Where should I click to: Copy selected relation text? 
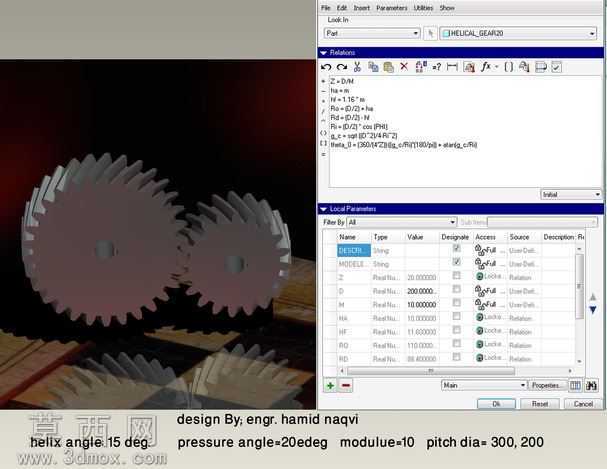(x=373, y=67)
